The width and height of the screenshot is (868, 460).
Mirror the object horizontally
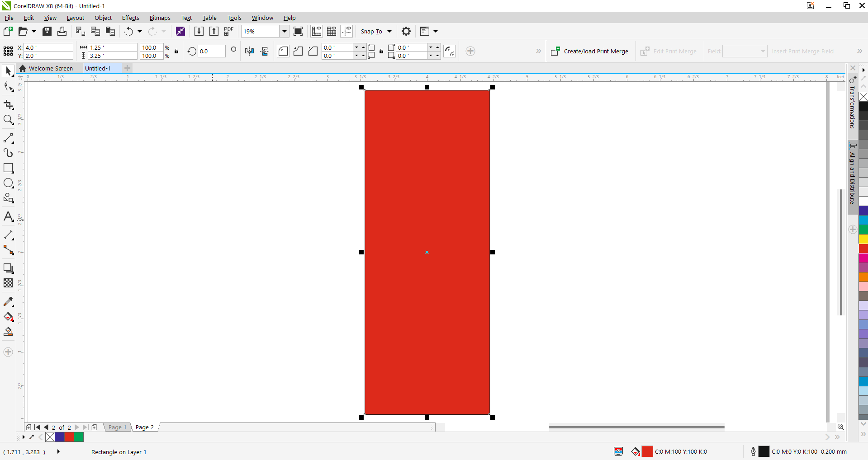coord(249,51)
